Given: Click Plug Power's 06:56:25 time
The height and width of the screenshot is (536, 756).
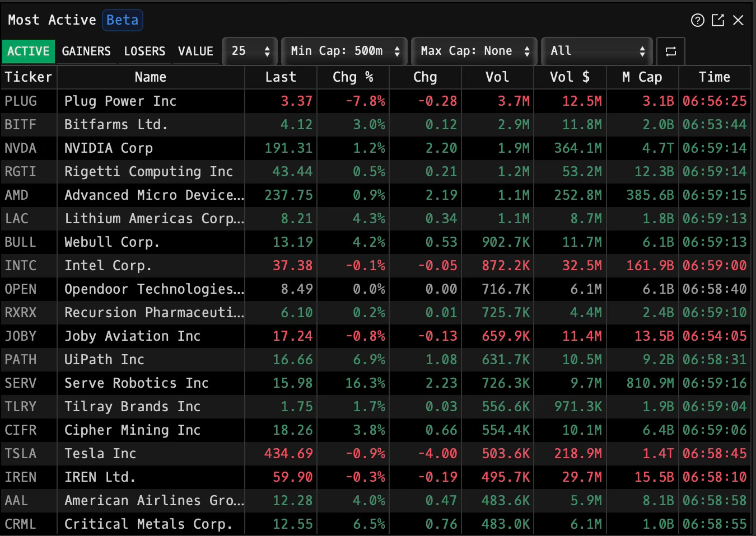Looking at the screenshot, I should coord(715,101).
